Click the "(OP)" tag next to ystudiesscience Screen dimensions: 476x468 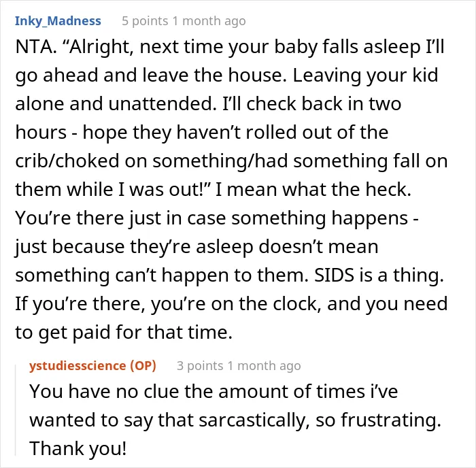(x=143, y=366)
